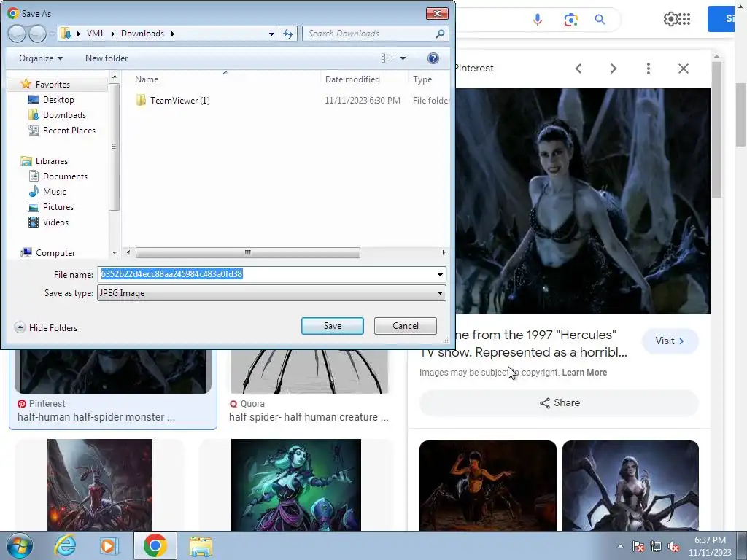Open the Help icon in Save As
This screenshot has height=560, width=747.
[x=433, y=58]
